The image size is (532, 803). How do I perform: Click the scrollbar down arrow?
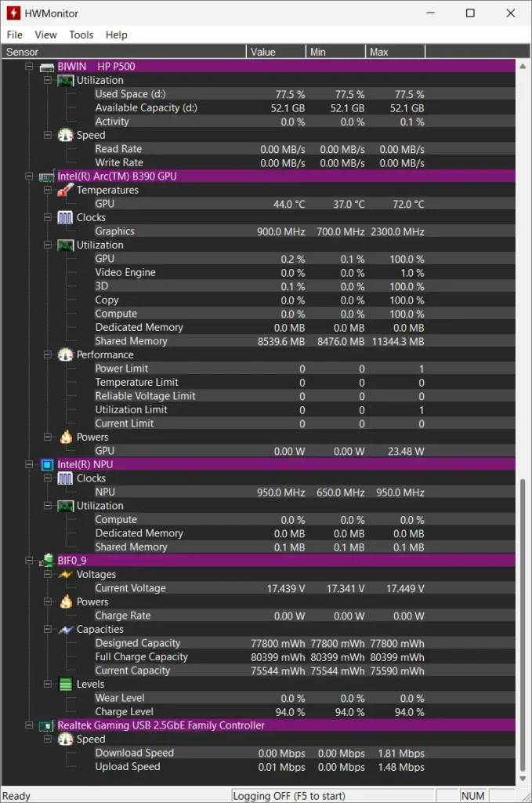pyautogui.click(x=523, y=779)
